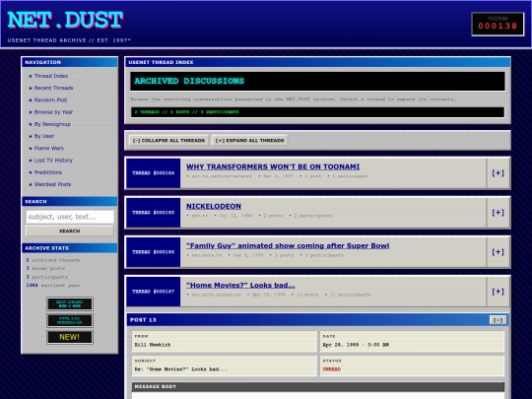Click USENET THREAD ARCHIVE // EST. 1997 tagline
Screen dimensions: 532x399
click(x=69, y=40)
